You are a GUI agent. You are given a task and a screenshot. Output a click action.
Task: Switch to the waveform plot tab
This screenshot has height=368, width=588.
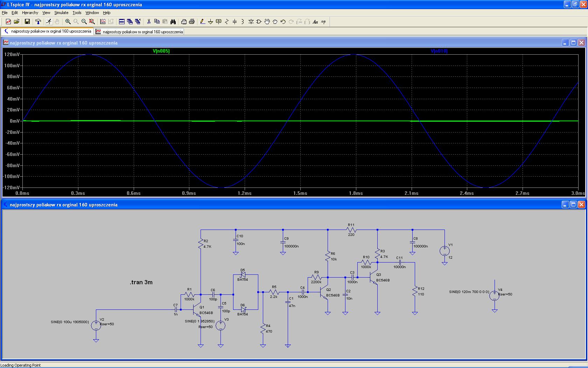click(139, 32)
